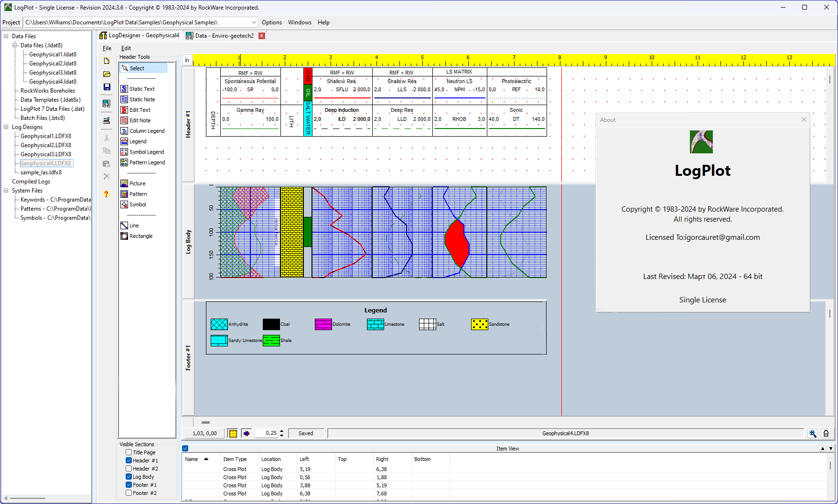Screen dimensions: 838x504
Task: Collapse the Data Files tree node
Action: pos(6,36)
